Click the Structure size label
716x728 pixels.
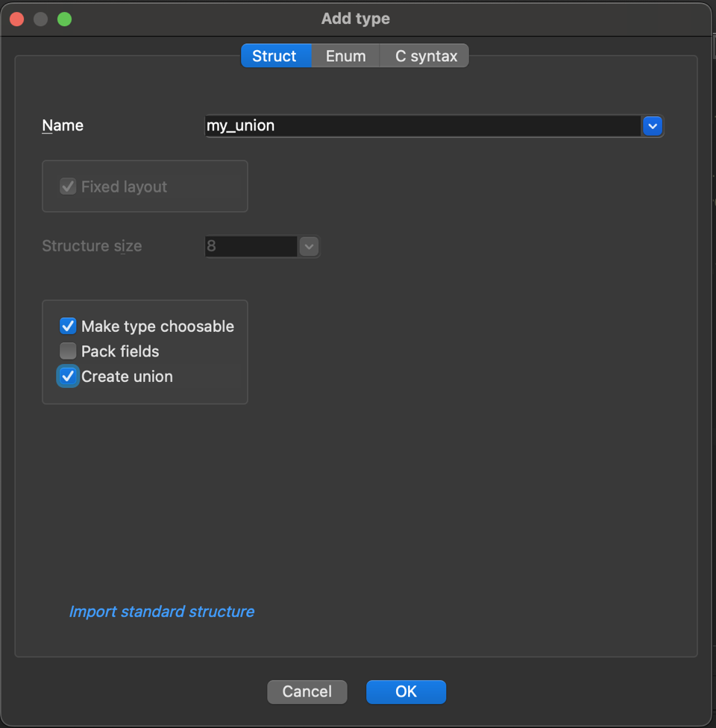(92, 246)
